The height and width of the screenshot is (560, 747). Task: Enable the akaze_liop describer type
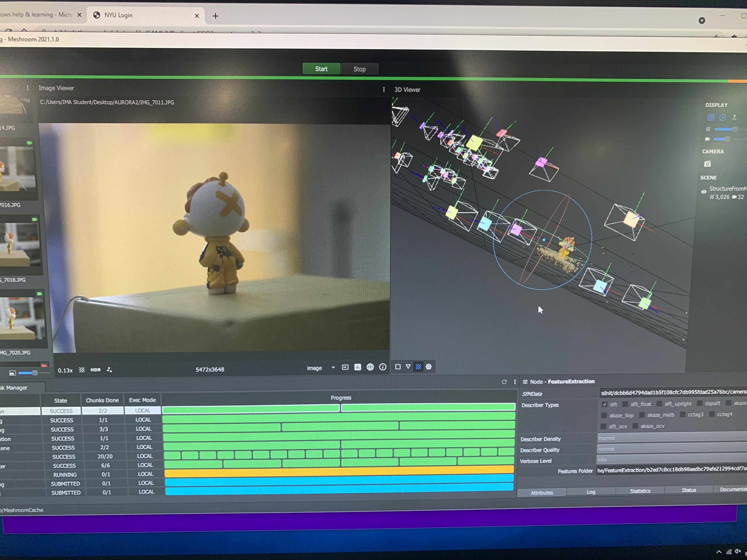point(604,415)
